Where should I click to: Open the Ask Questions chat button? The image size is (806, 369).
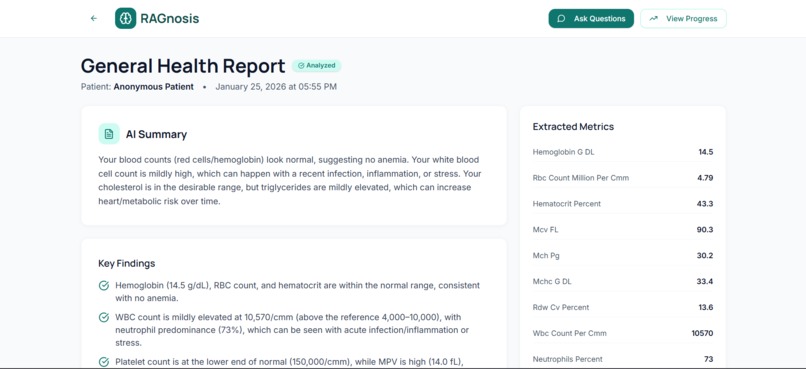pyautogui.click(x=591, y=19)
